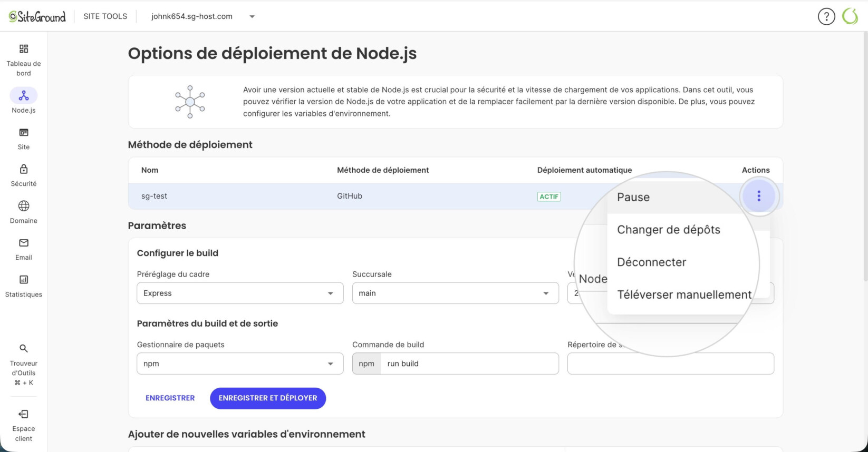Screen dimensions: 868x452
Task: Open the Domaine globe icon
Action: pyautogui.click(x=24, y=206)
